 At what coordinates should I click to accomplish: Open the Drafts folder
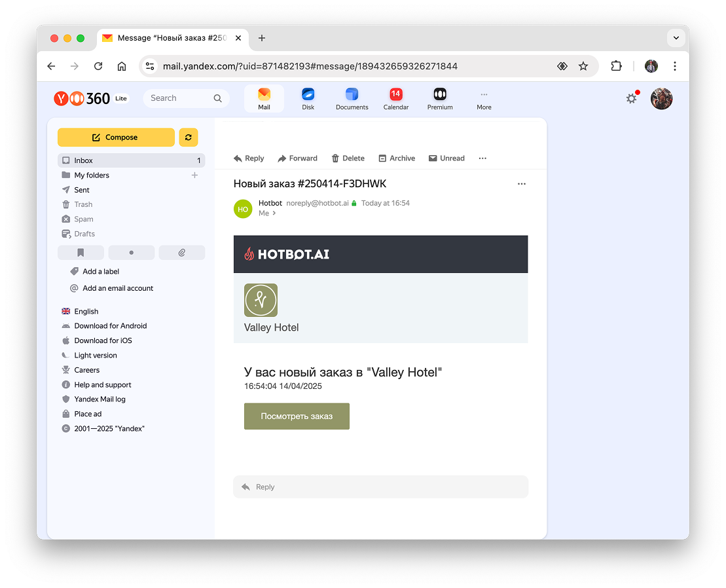[84, 234]
